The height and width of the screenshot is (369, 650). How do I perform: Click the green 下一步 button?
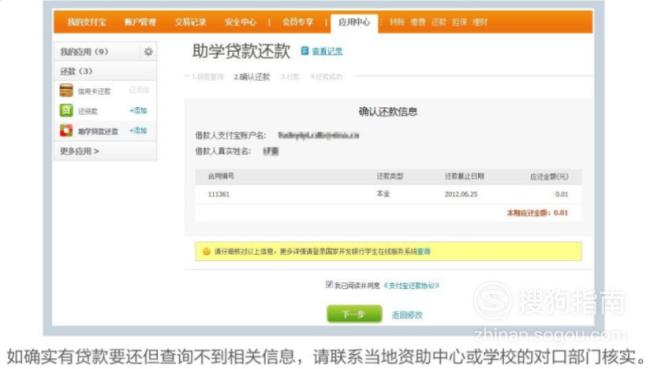pyautogui.click(x=354, y=314)
